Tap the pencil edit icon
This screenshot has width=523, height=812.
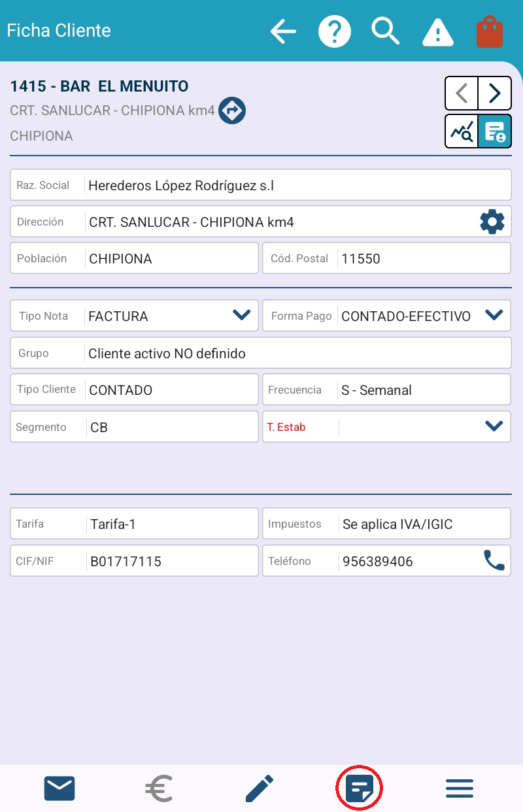click(x=259, y=788)
